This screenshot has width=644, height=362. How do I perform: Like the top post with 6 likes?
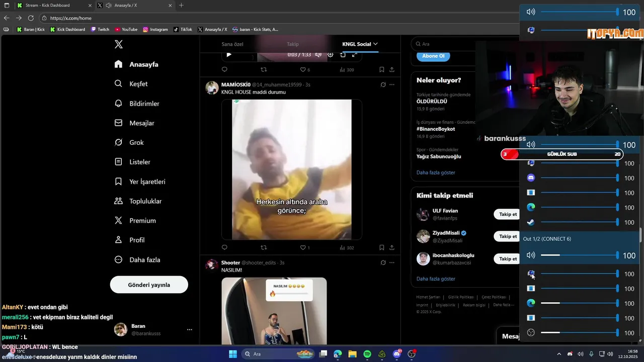pos(305,69)
